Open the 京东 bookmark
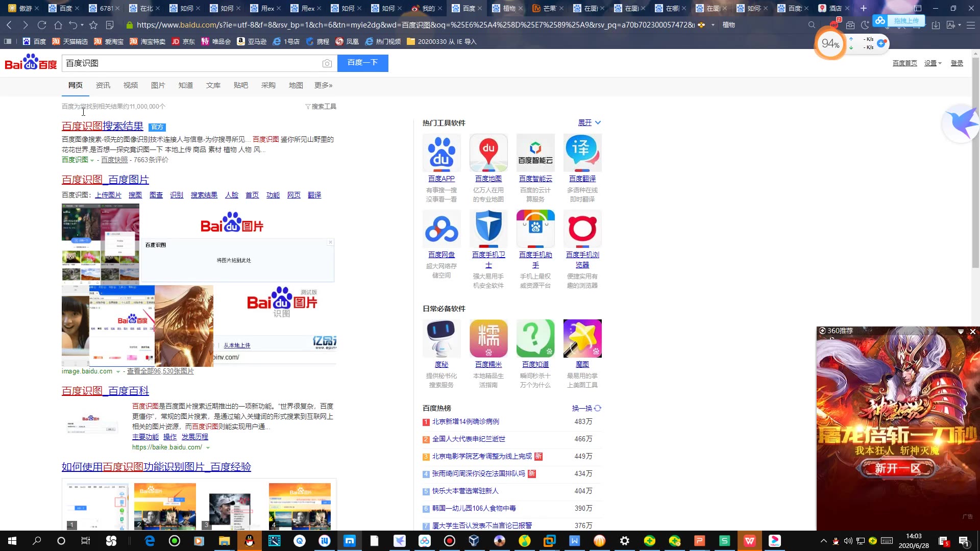980x551 pixels. (x=183, y=41)
